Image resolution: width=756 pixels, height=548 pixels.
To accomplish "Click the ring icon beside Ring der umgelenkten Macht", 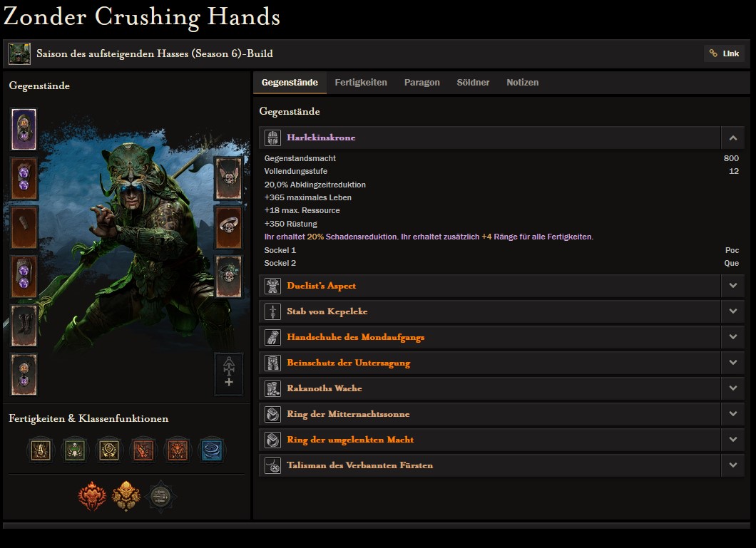I will coord(272,440).
